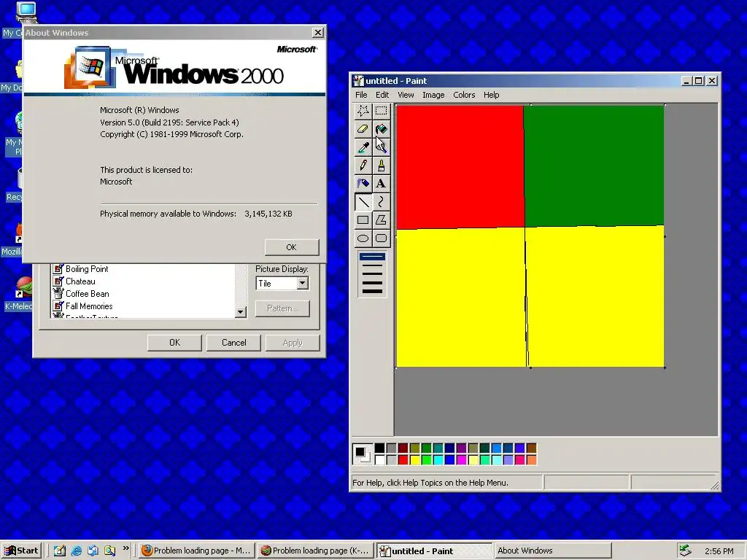
Task: Click Cancel in the Display Properties dialog
Action: point(233,343)
